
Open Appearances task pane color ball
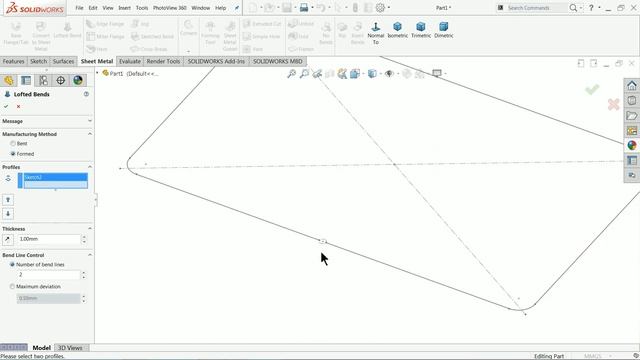point(632,145)
